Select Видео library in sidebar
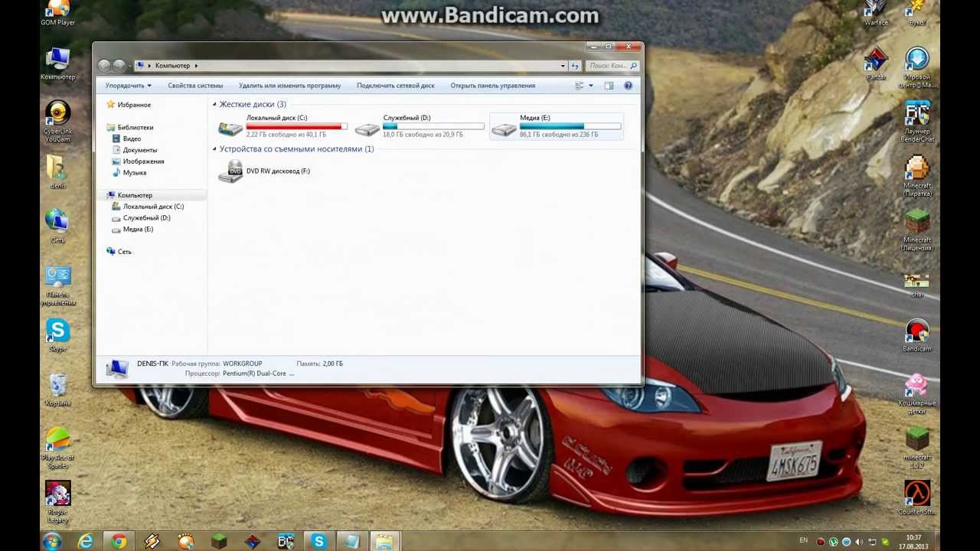 (132, 139)
